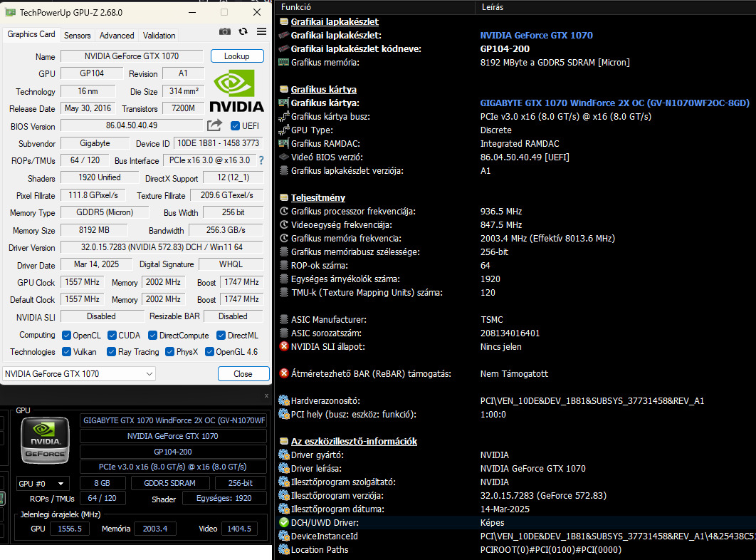
Task: Toggle the Vulkan checkbox
Action: tap(66, 351)
